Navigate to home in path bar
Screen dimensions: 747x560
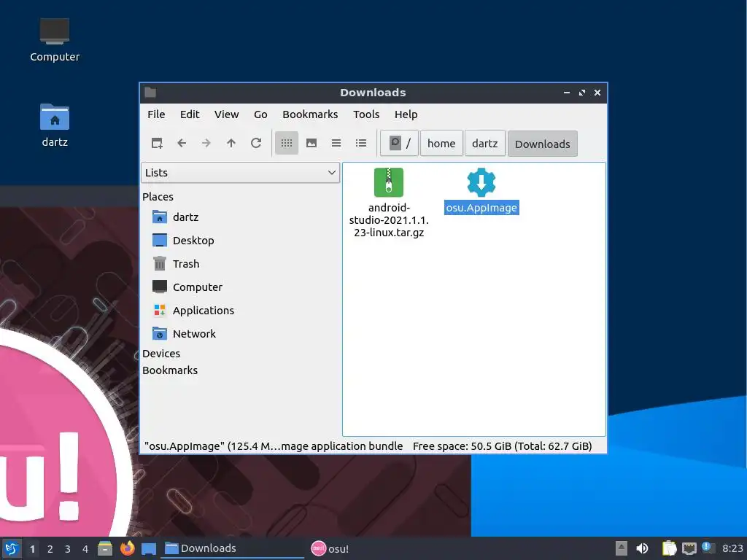point(441,144)
